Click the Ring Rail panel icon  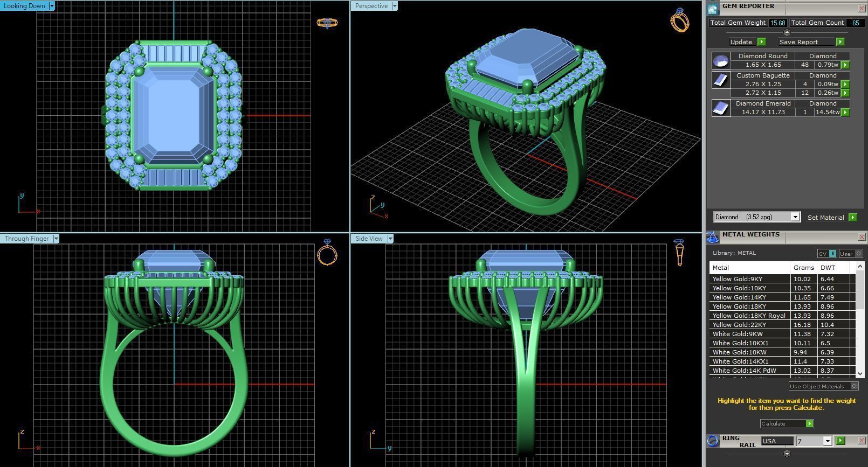pyautogui.click(x=713, y=441)
